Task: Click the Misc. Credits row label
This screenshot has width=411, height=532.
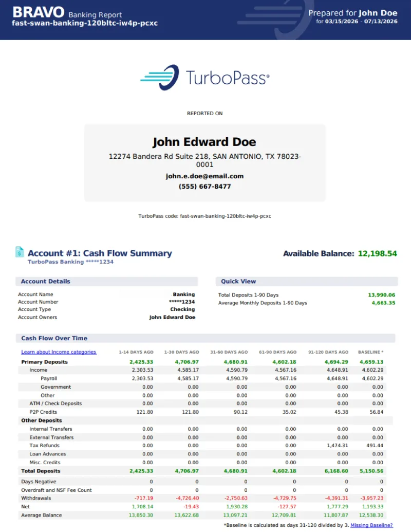Action: (45, 463)
